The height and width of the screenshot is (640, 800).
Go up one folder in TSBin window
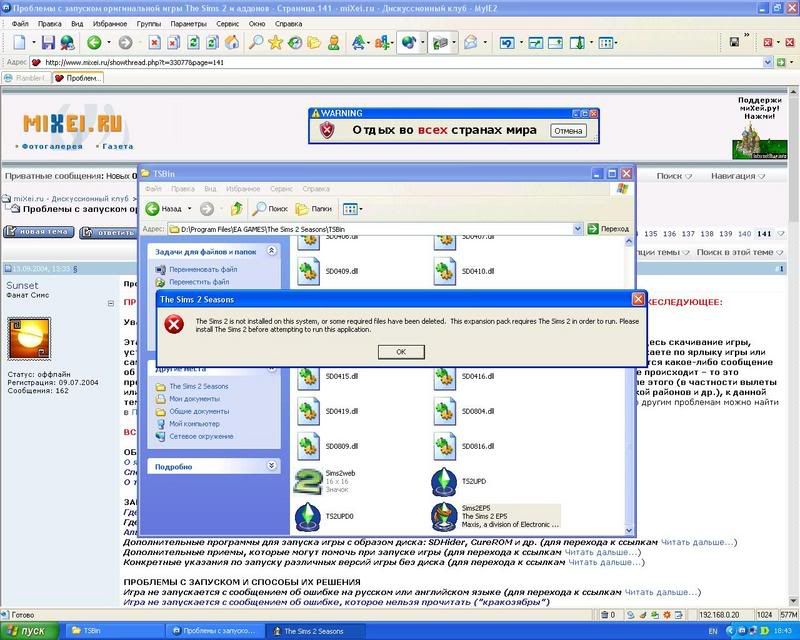(236, 208)
